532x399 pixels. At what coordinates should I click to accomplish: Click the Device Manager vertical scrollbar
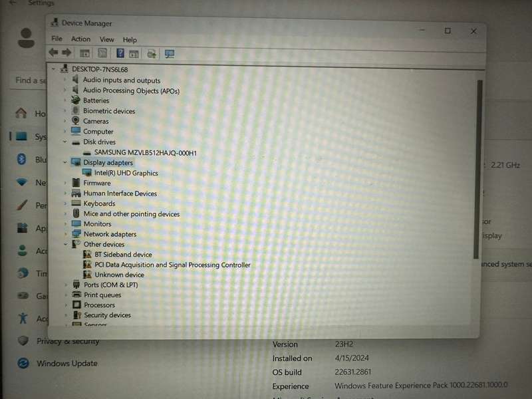coord(477,169)
